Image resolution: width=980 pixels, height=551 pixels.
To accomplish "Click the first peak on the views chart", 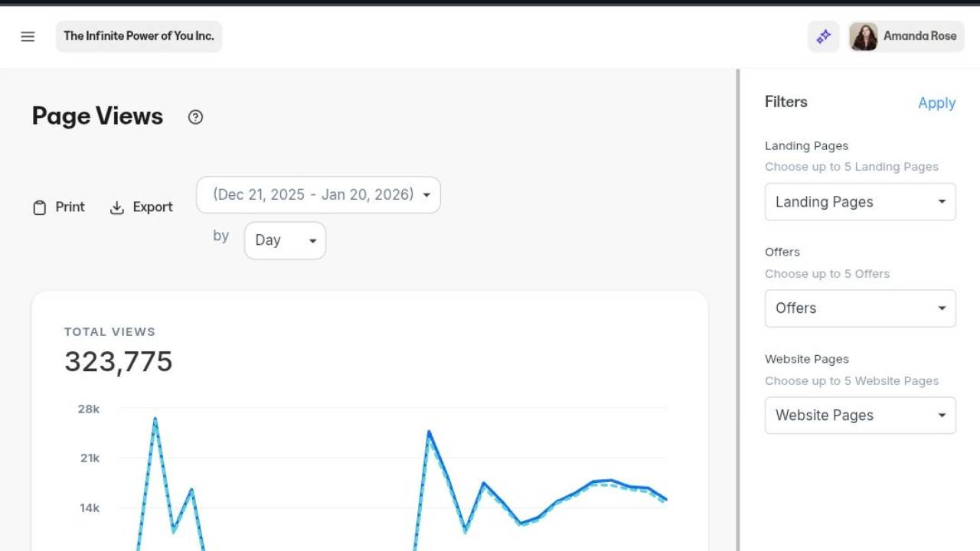I will (x=155, y=419).
